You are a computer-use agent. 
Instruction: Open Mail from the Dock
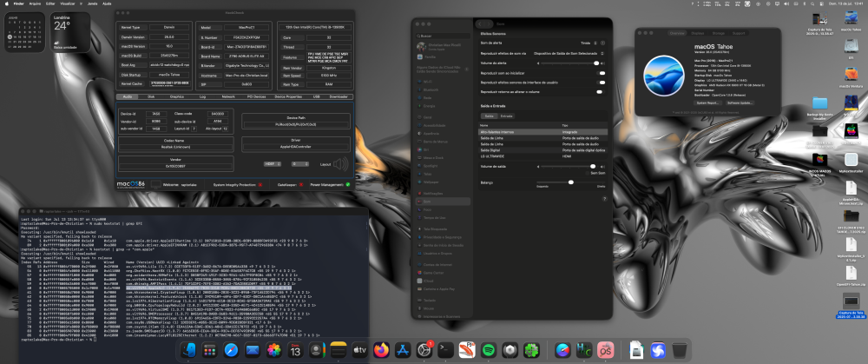point(253,350)
